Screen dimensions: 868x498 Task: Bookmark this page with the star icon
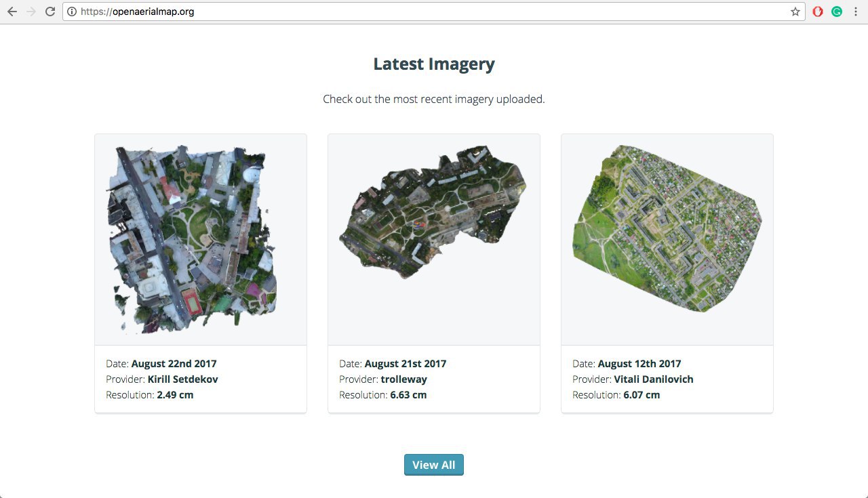[795, 12]
